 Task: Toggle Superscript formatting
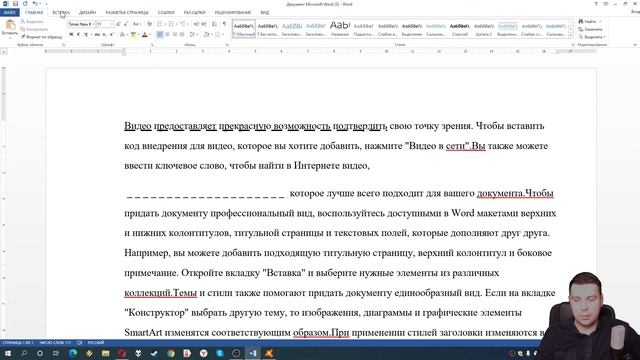pos(111,35)
